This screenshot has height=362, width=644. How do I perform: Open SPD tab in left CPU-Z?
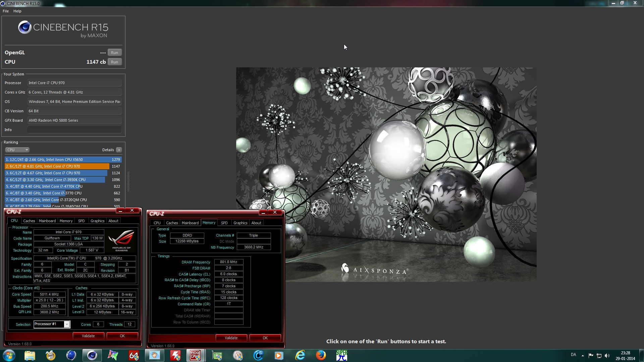pyautogui.click(x=82, y=221)
